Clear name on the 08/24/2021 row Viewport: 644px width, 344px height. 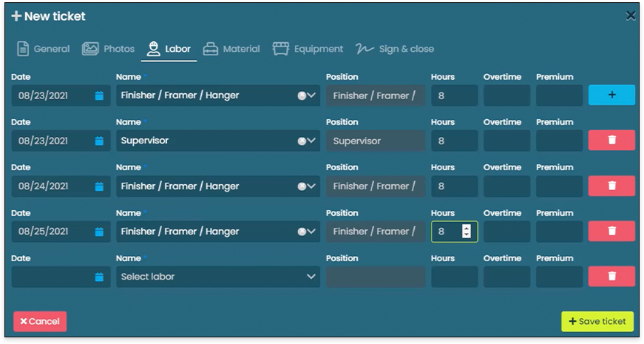(x=302, y=186)
